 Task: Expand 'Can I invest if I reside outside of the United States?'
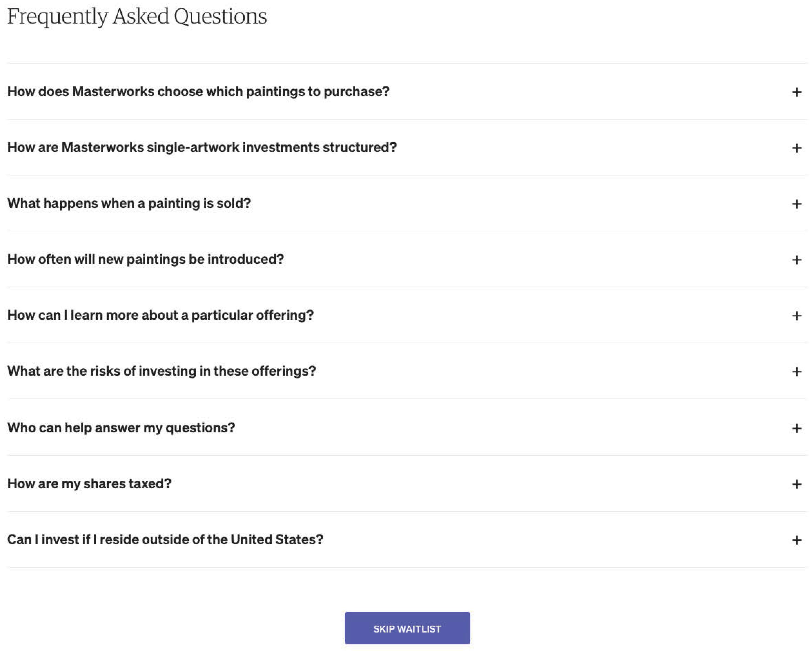coord(165,539)
